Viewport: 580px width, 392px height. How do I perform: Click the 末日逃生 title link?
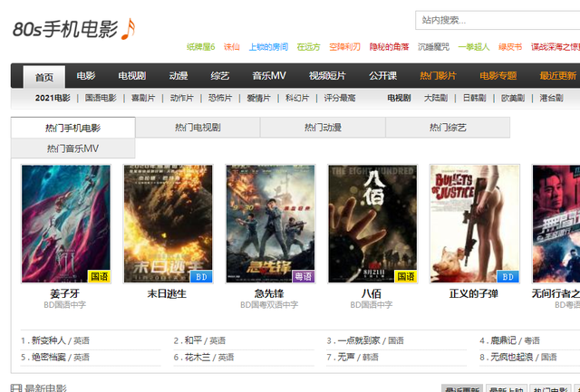tap(167, 293)
